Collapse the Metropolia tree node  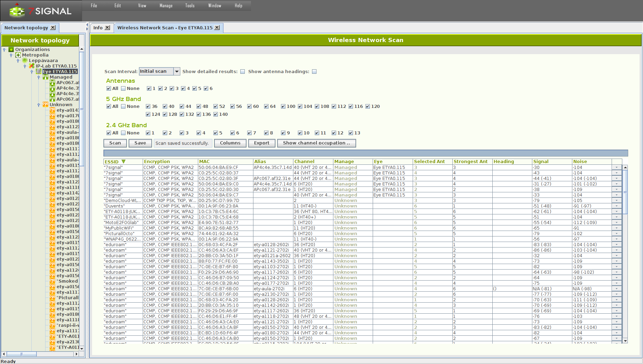[11, 55]
